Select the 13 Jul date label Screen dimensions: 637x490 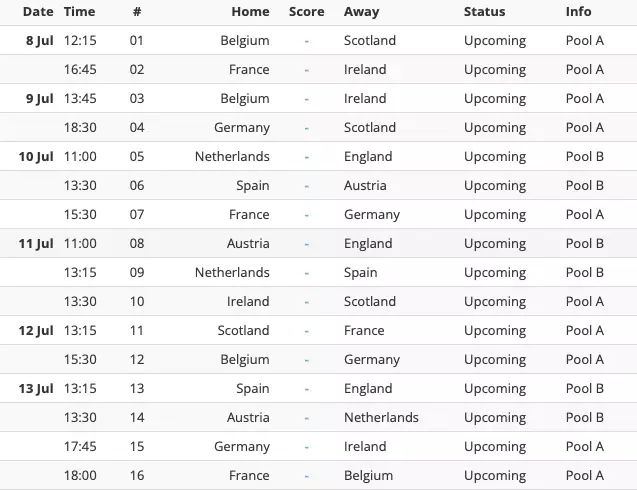click(x=36, y=389)
